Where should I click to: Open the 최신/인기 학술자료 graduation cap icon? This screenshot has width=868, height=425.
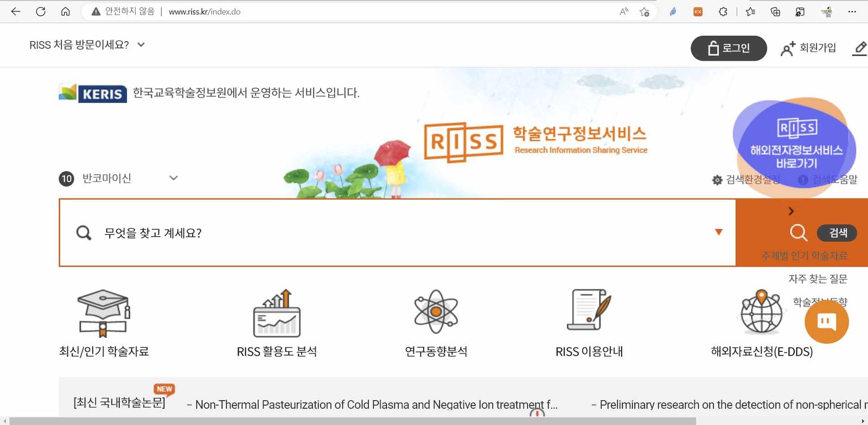[x=104, y=313]
